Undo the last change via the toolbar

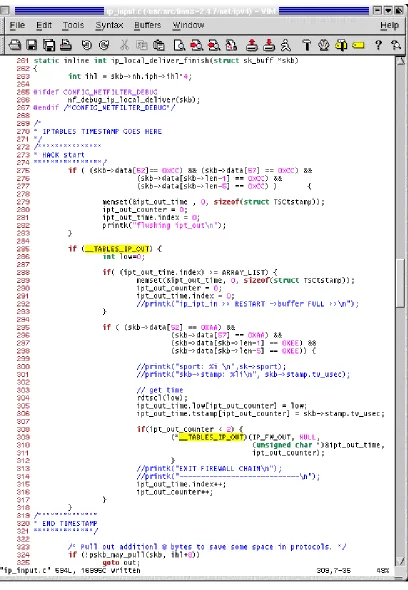[87, 45]
